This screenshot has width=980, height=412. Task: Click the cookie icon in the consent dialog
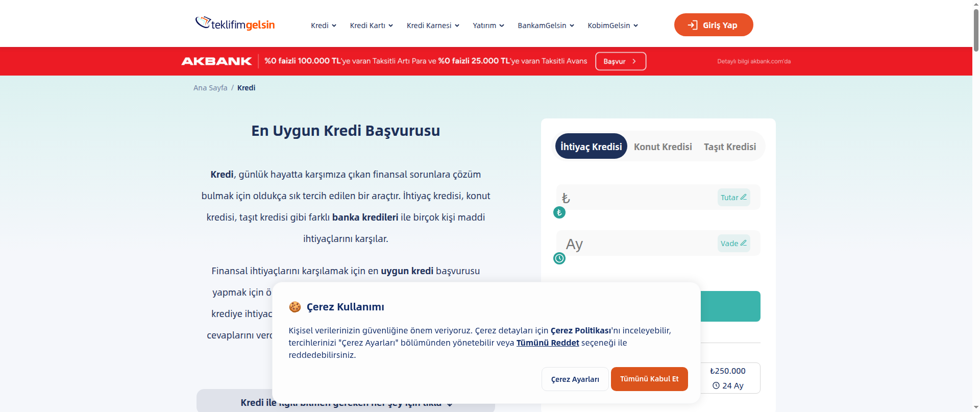(x=295, y=307)
